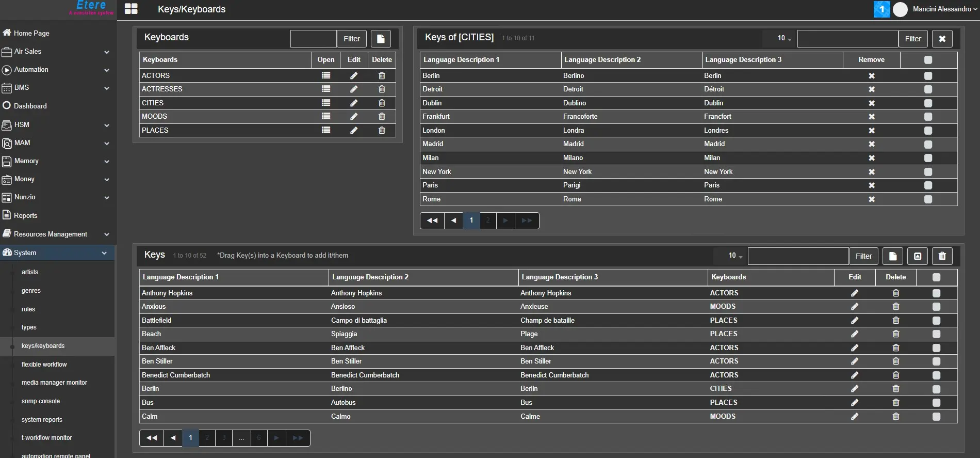Screen dimensions: 980x458
Task: Toggle select-all checkbox in Keys table header
Action: coord(936,277)
